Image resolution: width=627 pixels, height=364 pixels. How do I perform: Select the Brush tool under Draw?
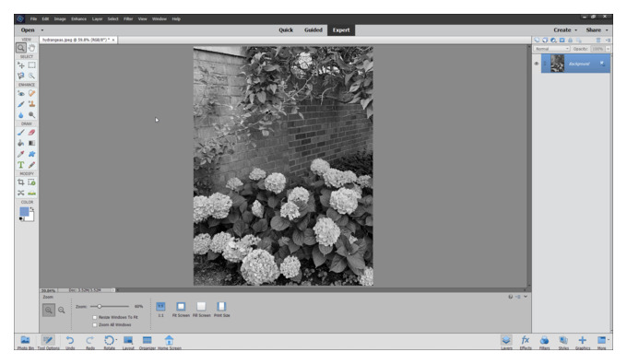point(21,133)
